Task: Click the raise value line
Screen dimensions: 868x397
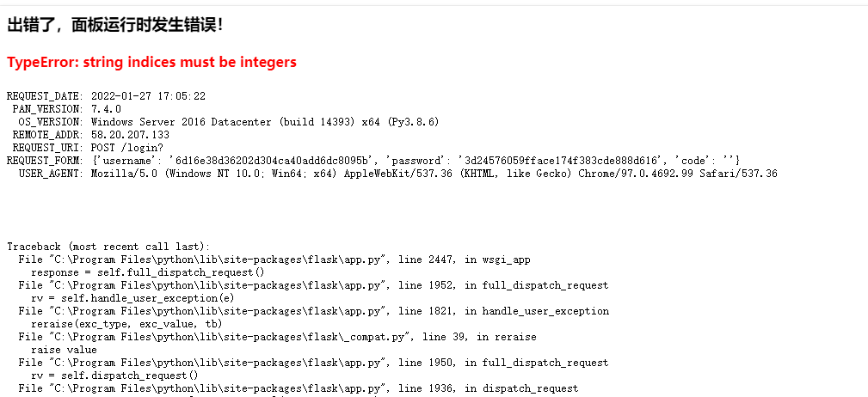Action: 64,350
